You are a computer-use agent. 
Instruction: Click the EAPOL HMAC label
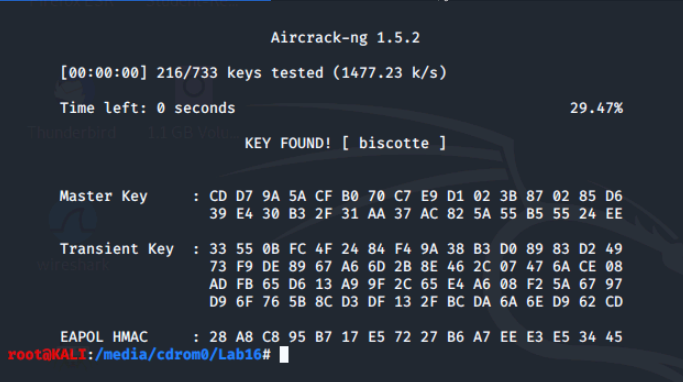(104, 337)
